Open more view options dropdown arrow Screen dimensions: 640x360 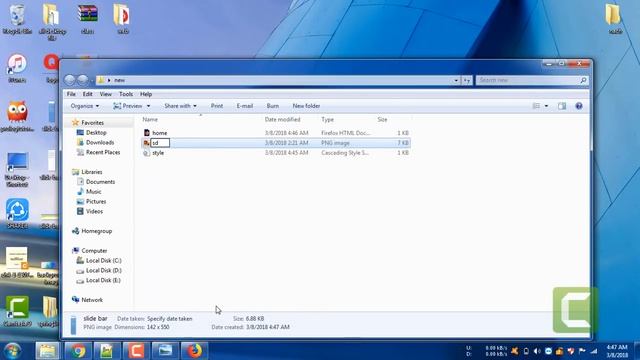(546, 106)
